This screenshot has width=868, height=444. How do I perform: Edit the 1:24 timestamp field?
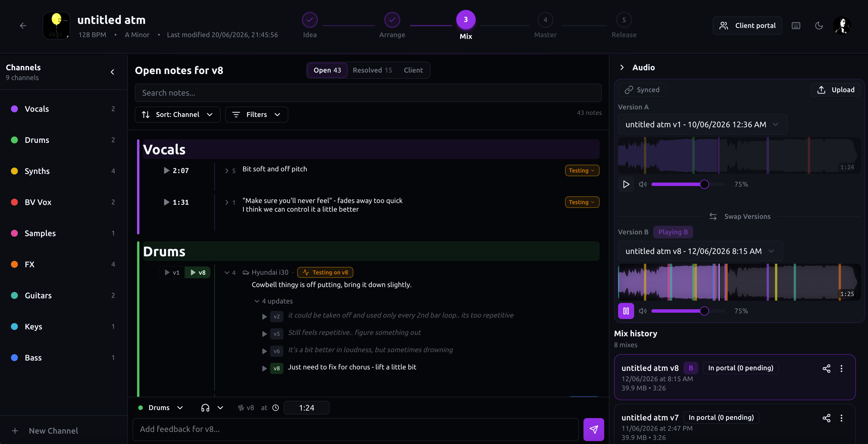click(306, 408)
